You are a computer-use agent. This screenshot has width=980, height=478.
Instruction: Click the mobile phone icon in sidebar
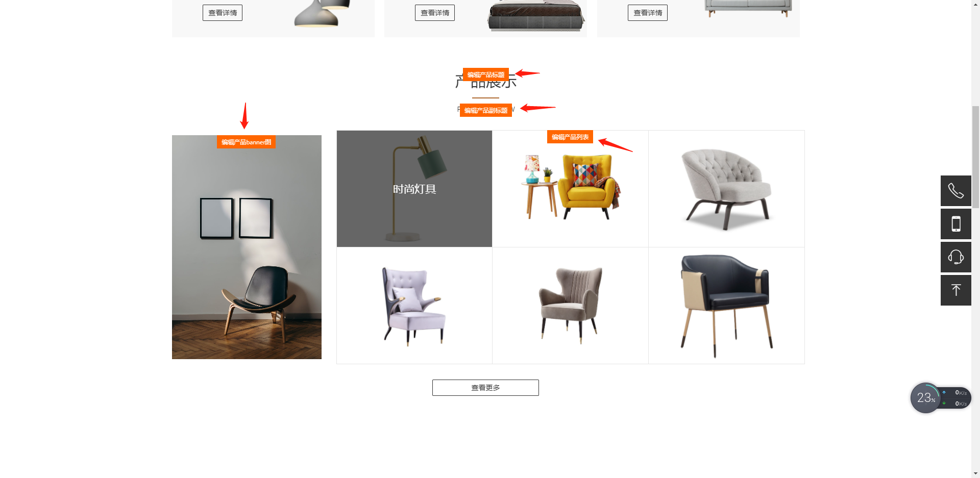[x=955, y=224]
